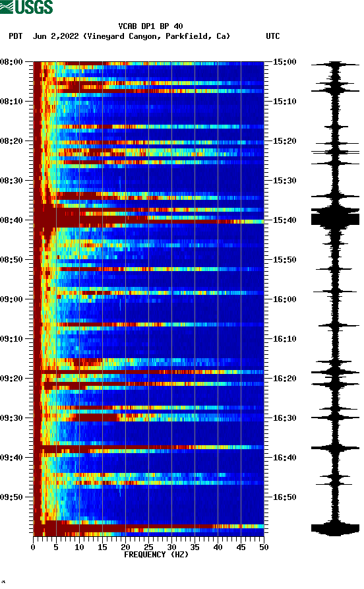Viewport: 364px width, 589px height.
Task: Click the 09:50 PDT time label
Action: [x=11, y=497]
